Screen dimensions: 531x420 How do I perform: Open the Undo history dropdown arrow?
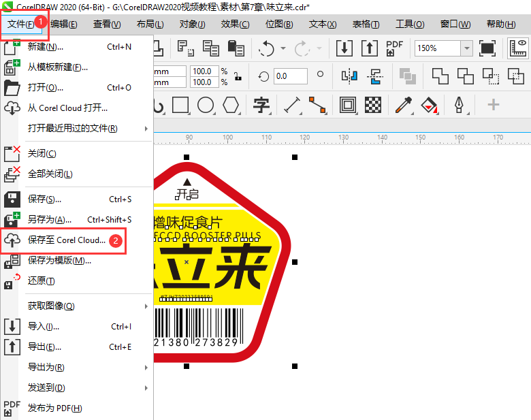[x=283, y=48]
